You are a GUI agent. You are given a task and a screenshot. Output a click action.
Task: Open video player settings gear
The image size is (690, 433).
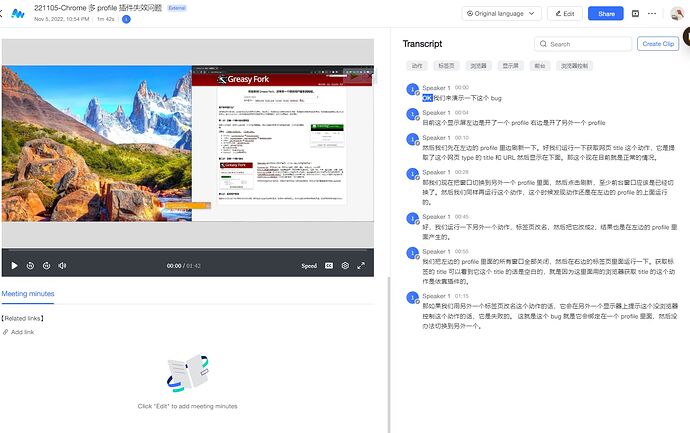pyautogui.click(x=345, y=265)
